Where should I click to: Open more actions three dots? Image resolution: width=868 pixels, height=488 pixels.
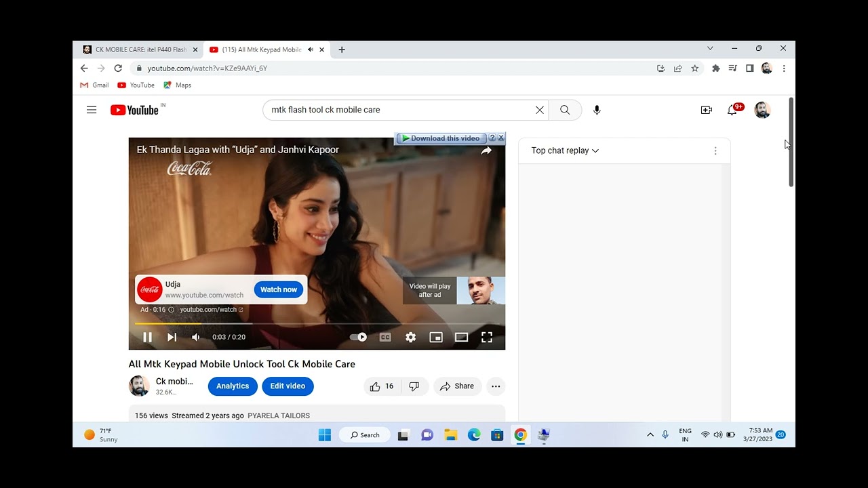[496, 386]
